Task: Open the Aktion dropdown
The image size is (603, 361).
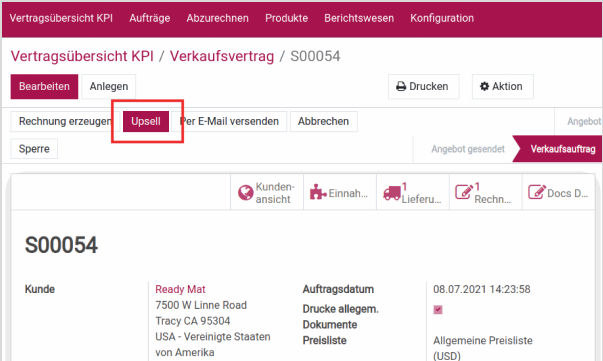Action: pos(503,87)
